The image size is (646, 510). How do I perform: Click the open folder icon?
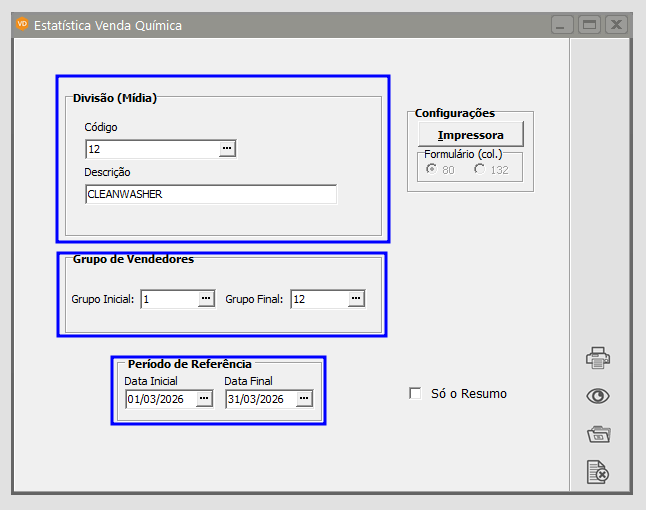tap(598, 434)
